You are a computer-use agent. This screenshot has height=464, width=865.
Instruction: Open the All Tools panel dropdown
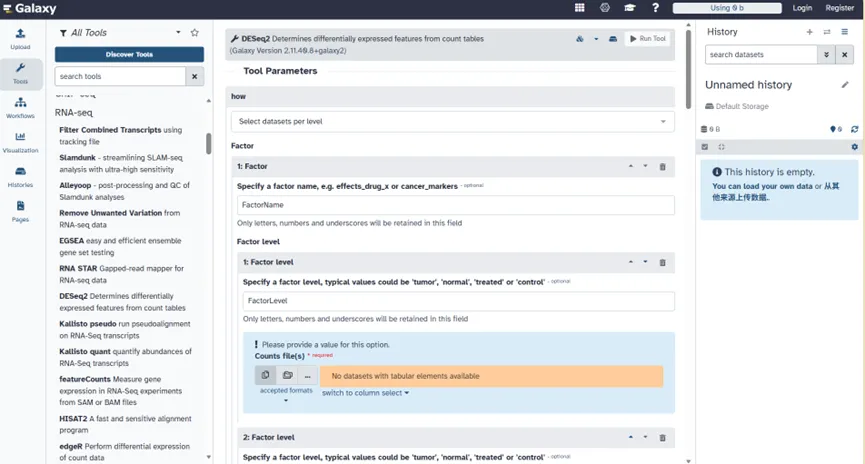178,33
